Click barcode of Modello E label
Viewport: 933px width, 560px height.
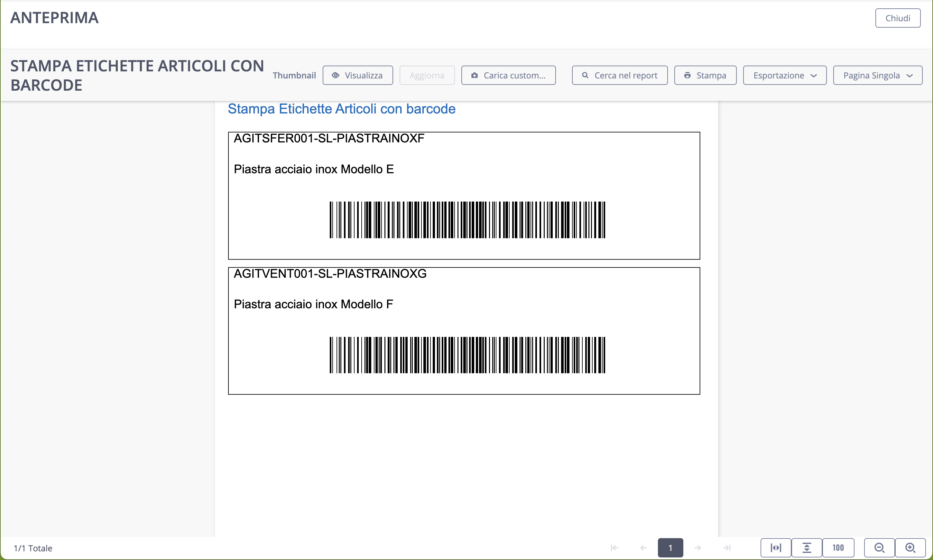click(x=467, y=220)
